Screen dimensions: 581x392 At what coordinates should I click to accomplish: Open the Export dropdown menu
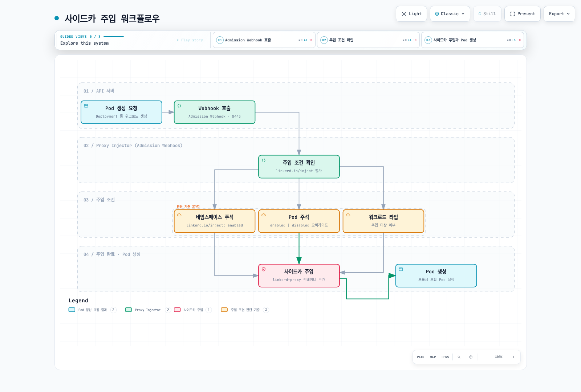559,14
